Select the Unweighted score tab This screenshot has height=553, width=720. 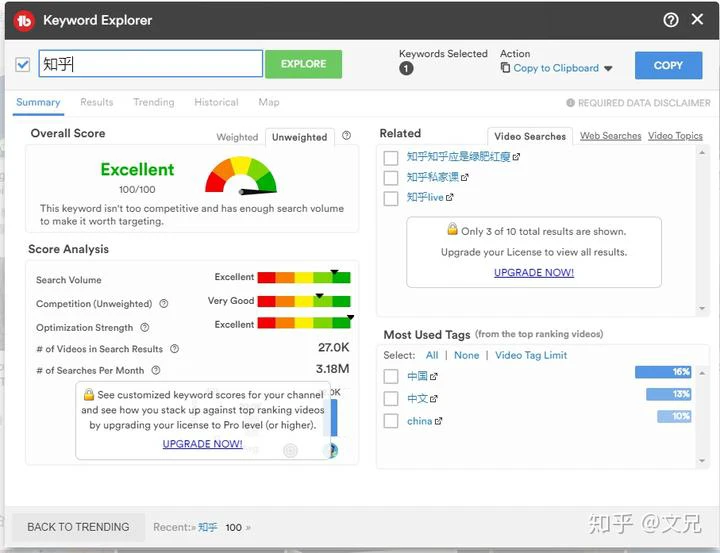click(299, 137)
